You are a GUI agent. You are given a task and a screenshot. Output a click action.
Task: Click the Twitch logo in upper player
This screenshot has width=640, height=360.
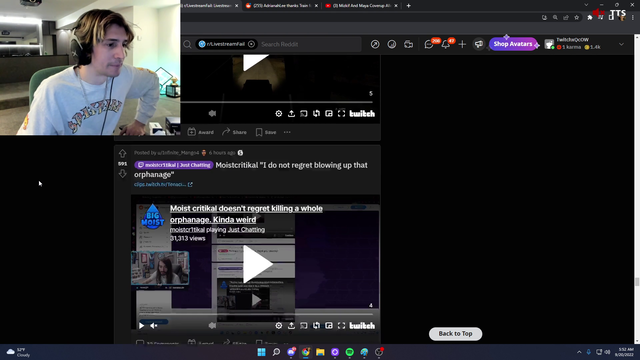point(362,113)
